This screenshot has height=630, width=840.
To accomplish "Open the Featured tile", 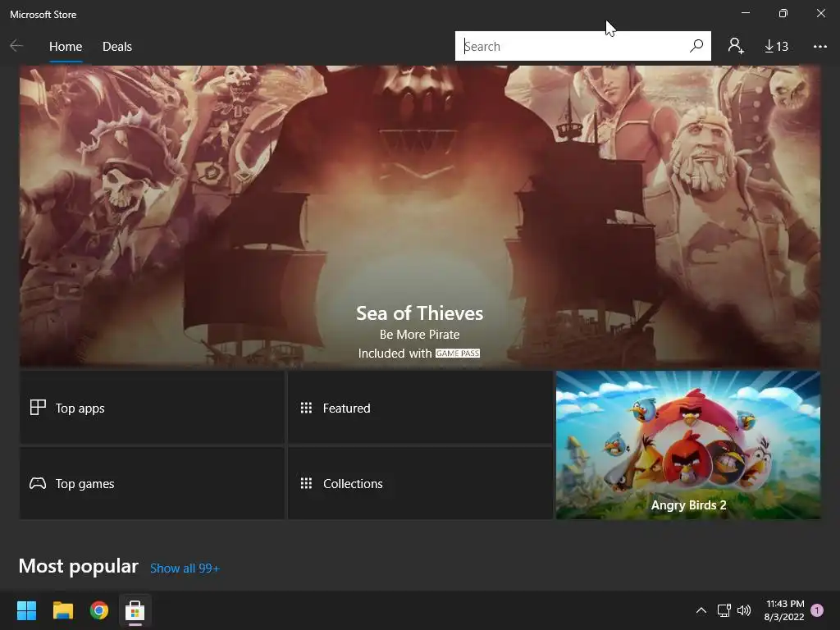I will (x=420, y=408).
